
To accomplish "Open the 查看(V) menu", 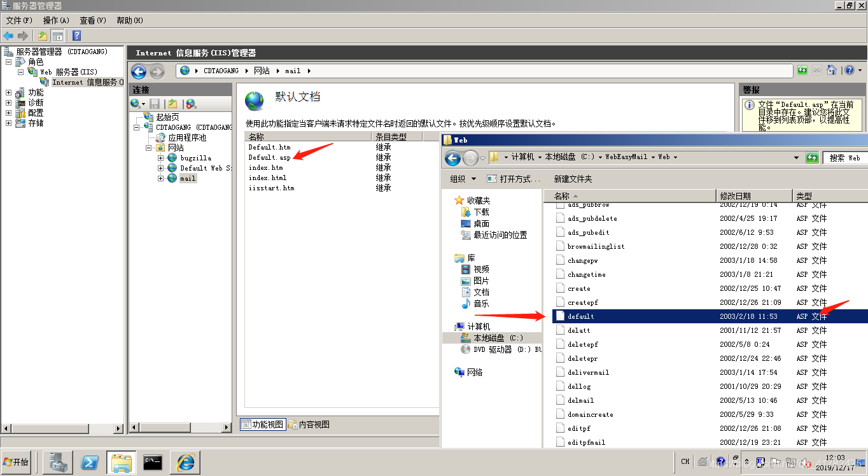I will 93,20.
